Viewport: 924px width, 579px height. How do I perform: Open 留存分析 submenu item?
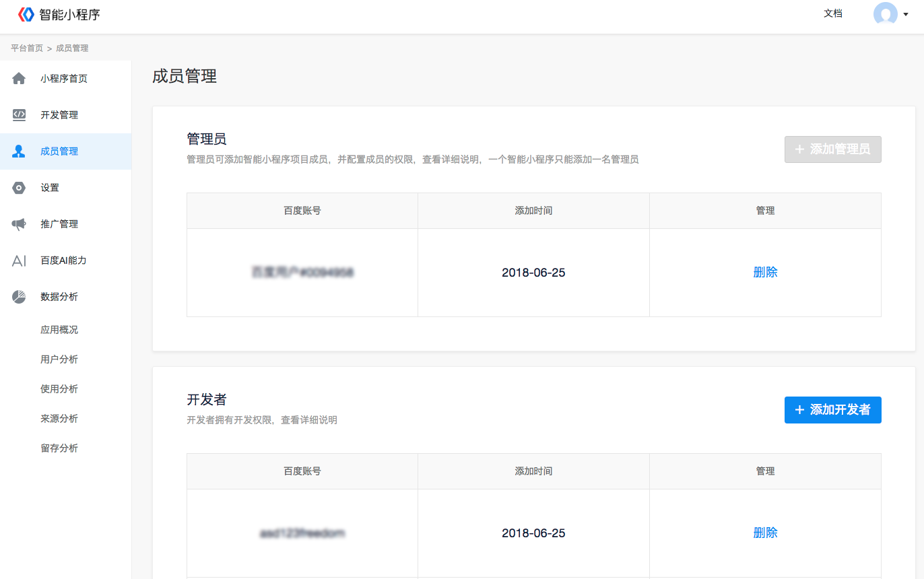[x=59, y=448]
